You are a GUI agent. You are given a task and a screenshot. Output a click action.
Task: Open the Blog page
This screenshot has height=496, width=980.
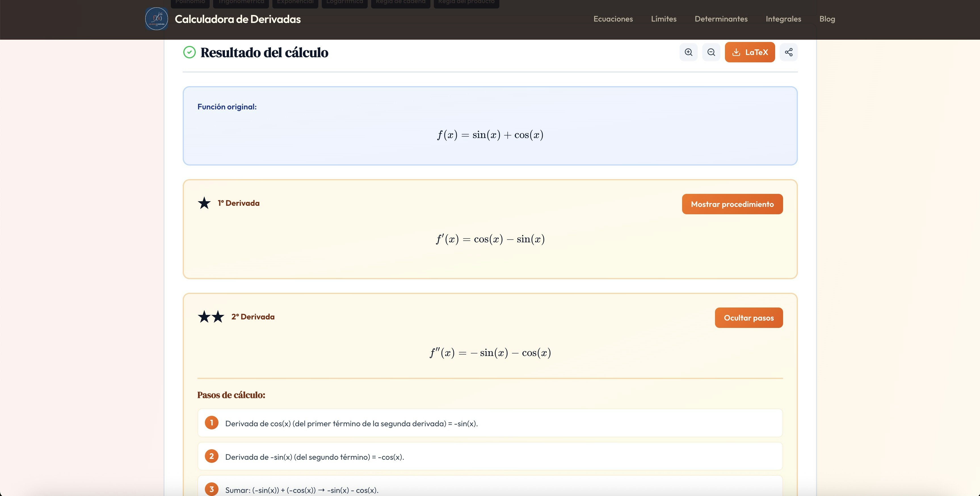point(827,19)
